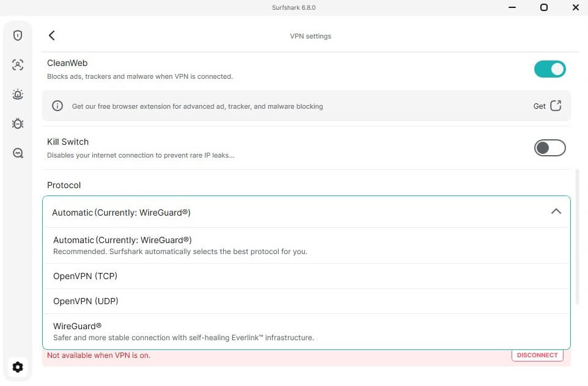The width and height of the screenshot is (588, 386).
Task: Click the Protocol section label
Action: 64,185
